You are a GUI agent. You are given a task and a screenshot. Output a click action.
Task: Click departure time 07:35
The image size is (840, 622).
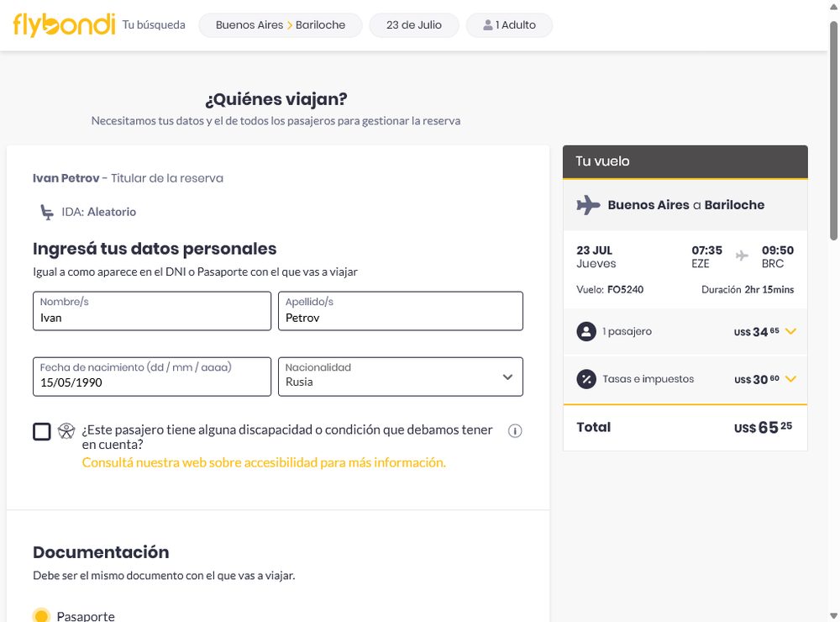click(706, 250)
